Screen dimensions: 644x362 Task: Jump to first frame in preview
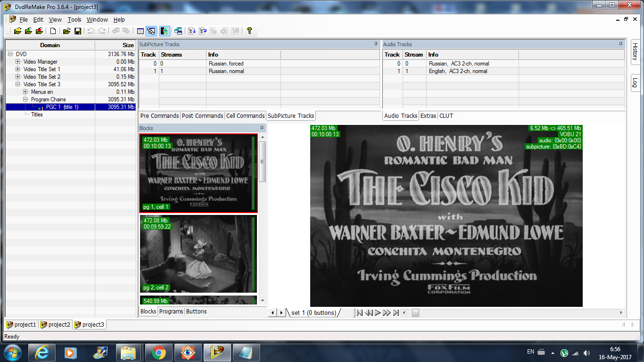360,313
